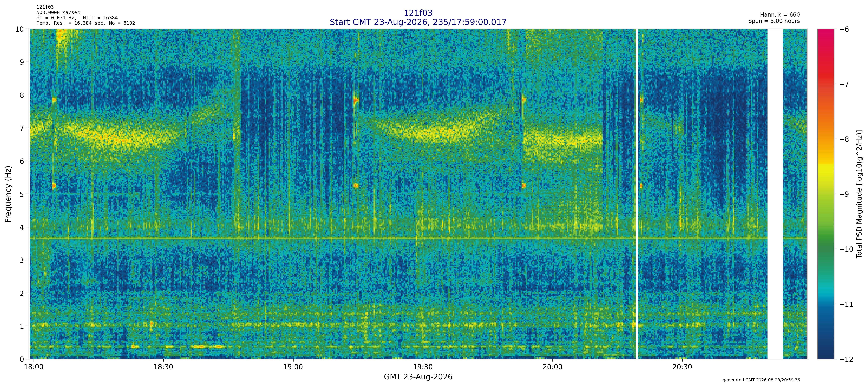Screen dimensions: 868x387
Task: Click colorbar tick label "−9"
Action: [844, 194]
